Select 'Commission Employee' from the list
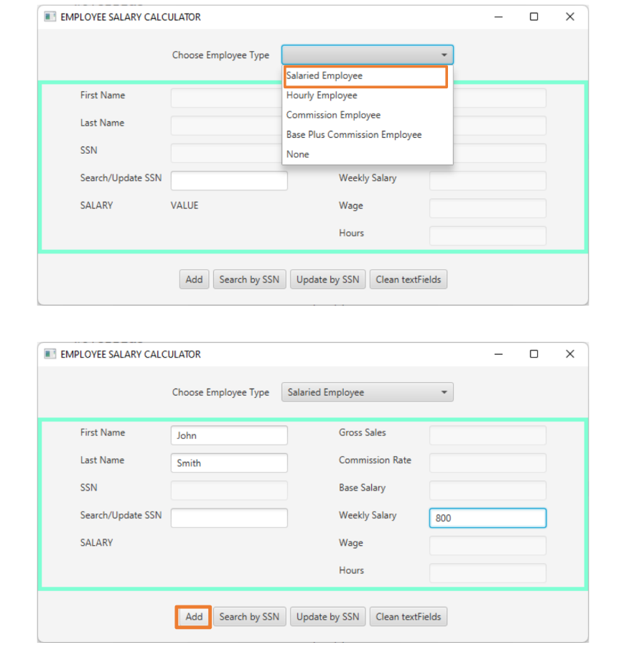Image resolution: width=644 pixels, height=655 pixels. tap(333, 115)
